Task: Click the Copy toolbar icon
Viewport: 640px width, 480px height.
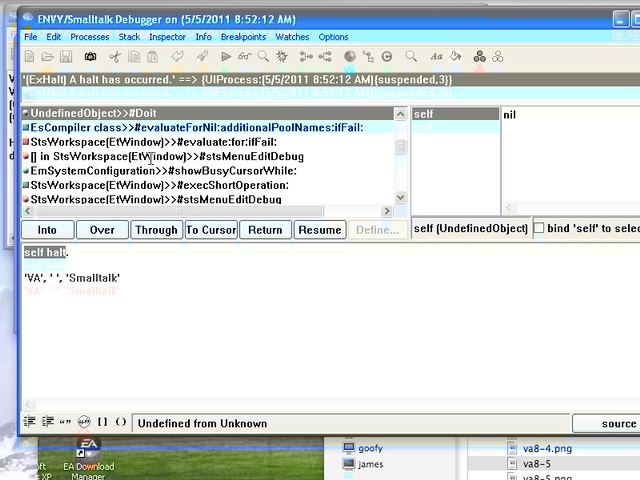Action: coord(134,56)
